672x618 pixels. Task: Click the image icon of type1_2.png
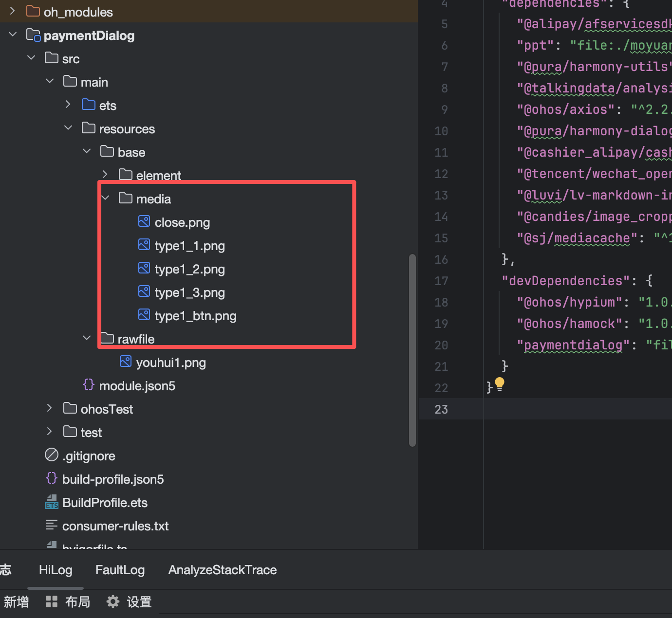144,268
